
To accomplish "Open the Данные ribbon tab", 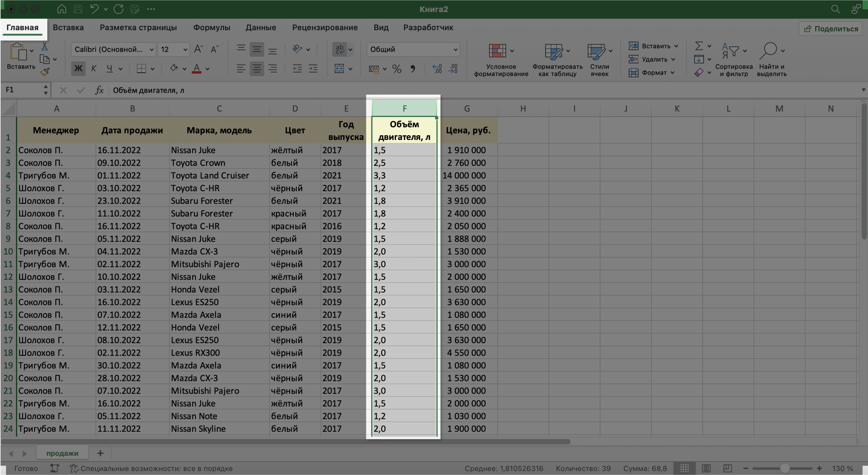I will [x=261, y=28].
